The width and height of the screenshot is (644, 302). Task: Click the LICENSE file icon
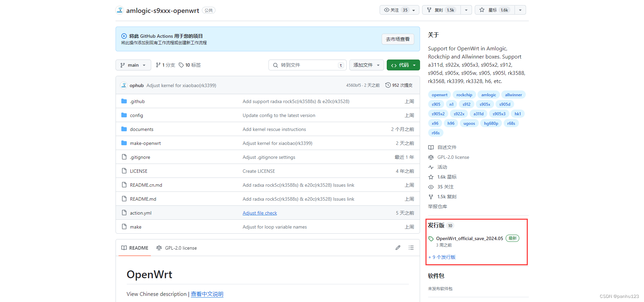tap(124, 171)
